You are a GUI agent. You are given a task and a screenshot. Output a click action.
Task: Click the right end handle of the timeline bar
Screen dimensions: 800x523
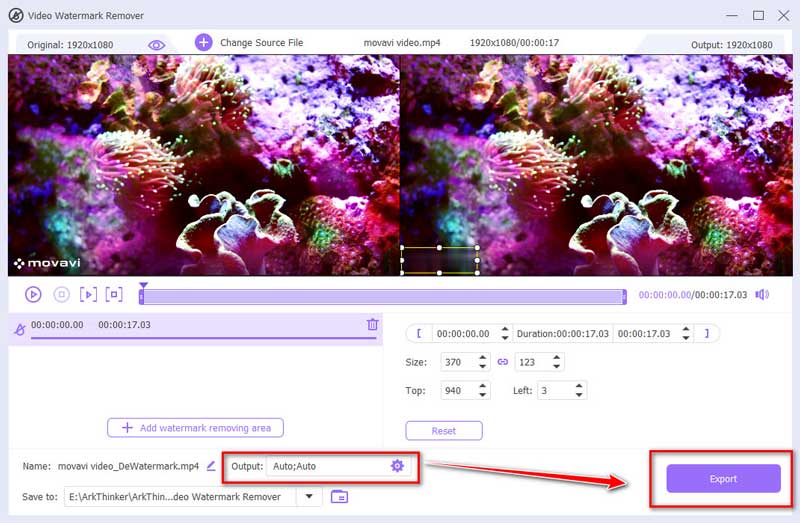pyautogui.click(x=624, y=296)
